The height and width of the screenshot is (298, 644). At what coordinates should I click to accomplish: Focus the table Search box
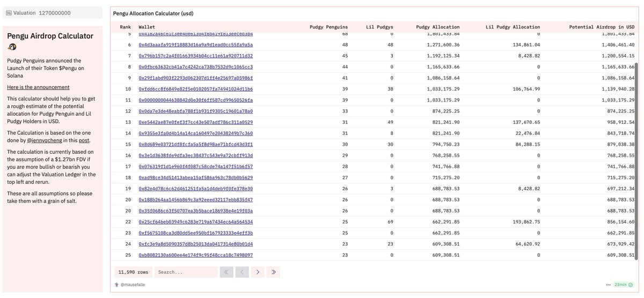click(x=186, y=272)
